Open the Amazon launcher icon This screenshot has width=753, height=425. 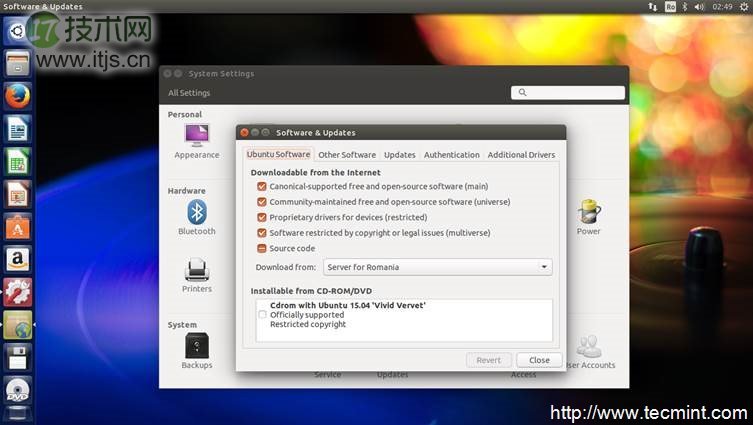click(x=17, y=259)
